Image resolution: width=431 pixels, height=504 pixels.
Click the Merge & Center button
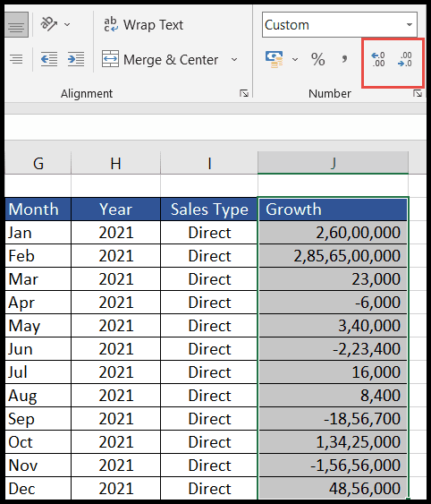pyautogui.click(x=160, y=59)
